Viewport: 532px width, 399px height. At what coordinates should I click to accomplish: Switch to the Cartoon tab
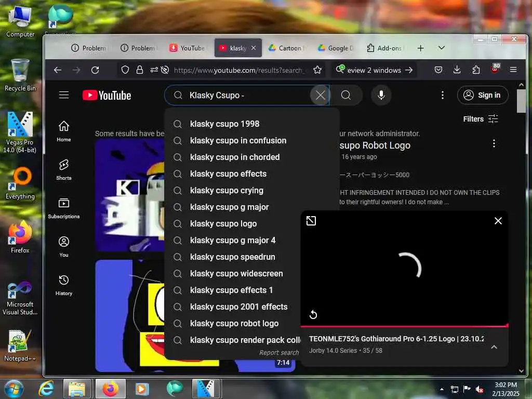pyautogui.click(x=286, y=48)
